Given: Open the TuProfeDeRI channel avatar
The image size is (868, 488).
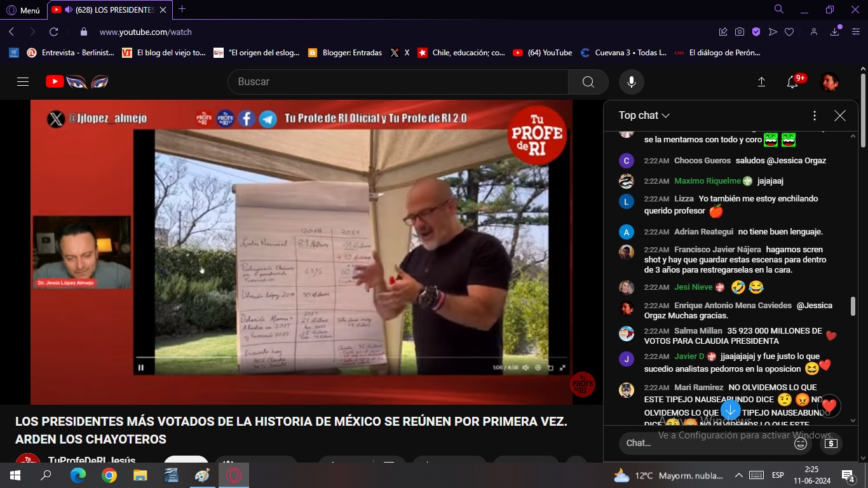Looking at the screenshot, I should coord(28,459).
